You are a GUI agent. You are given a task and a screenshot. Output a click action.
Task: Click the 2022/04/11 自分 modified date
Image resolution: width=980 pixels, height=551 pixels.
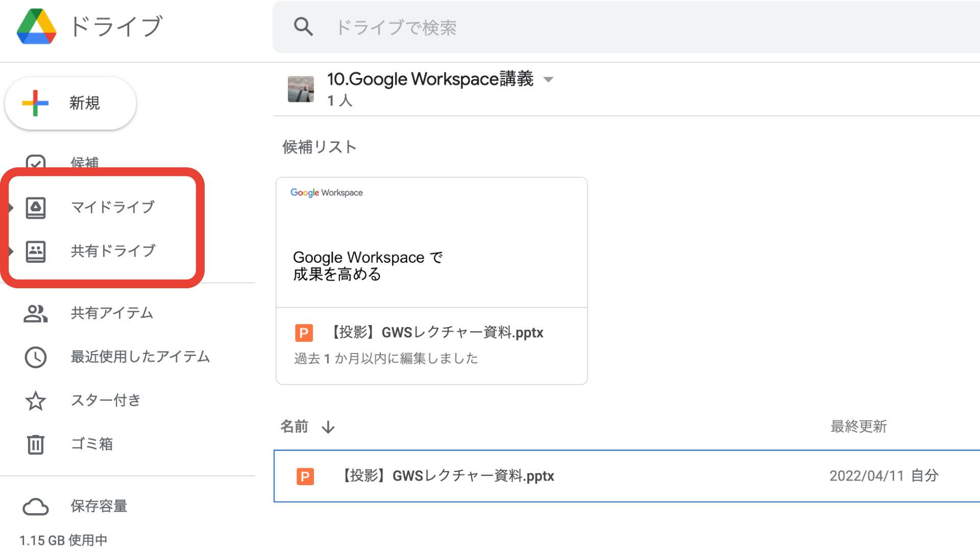(x=884, y=476)
